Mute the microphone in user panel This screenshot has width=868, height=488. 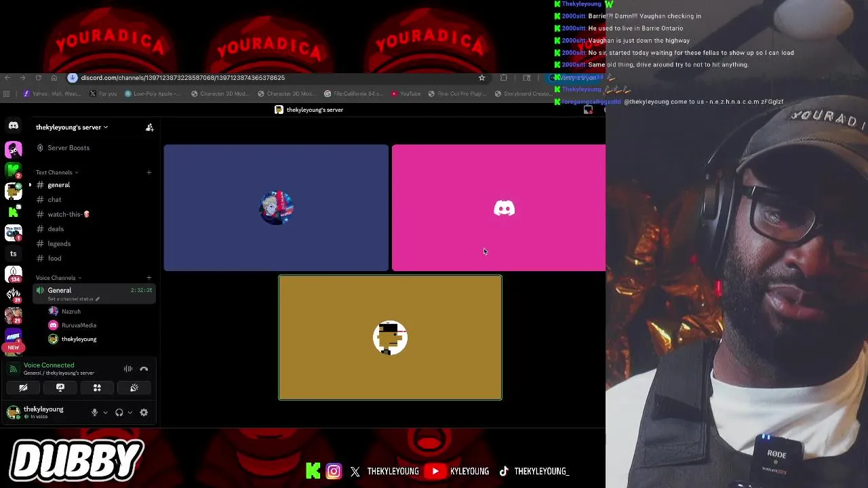pyautogui.click(x=94, y=412)
